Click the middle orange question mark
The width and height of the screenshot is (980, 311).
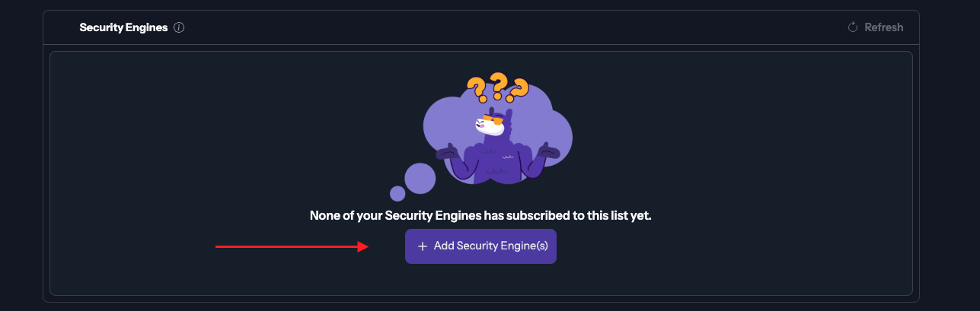pos(499,84)
